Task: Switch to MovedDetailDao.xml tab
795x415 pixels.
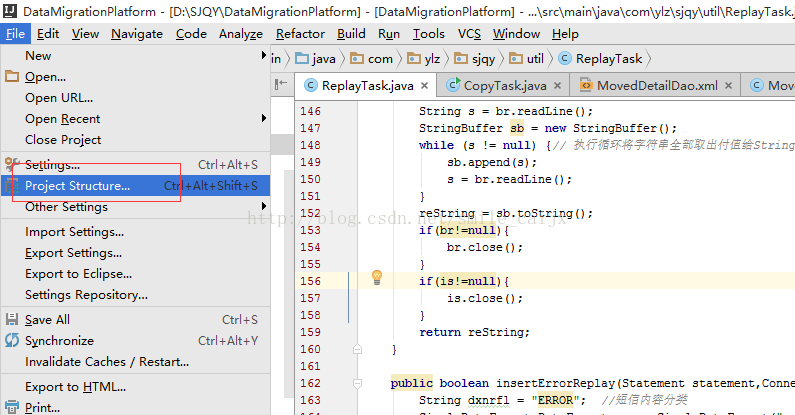Action: point(656,86)
